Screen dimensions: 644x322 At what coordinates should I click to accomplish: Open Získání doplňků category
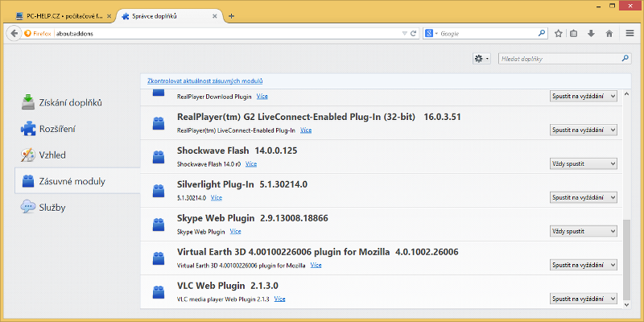point(70,102)
